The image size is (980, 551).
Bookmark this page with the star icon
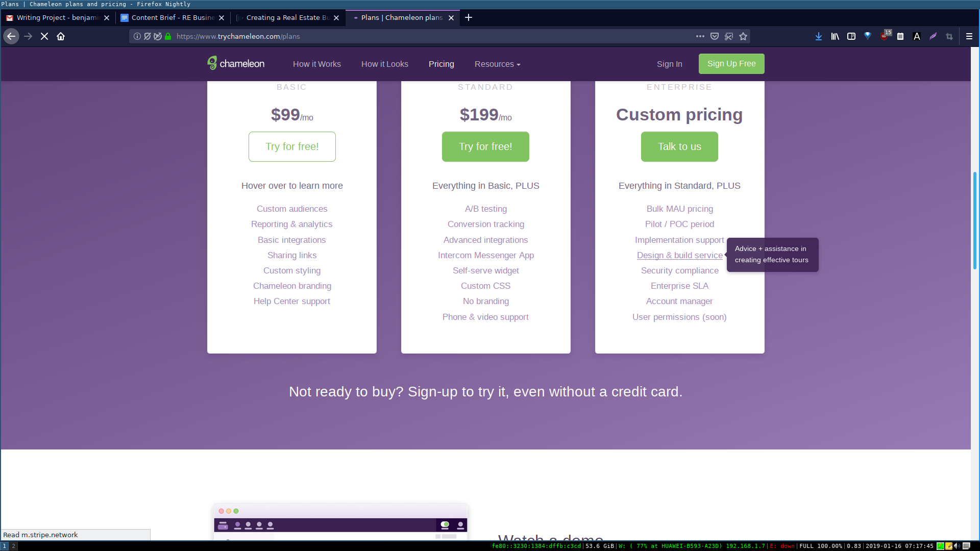point(743,36)
